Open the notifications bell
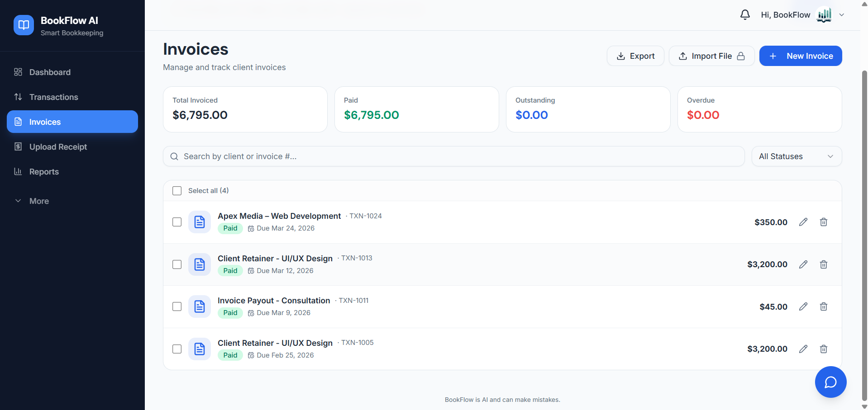The width and height of the screenshot is (868, 410). tap(745, 15)
